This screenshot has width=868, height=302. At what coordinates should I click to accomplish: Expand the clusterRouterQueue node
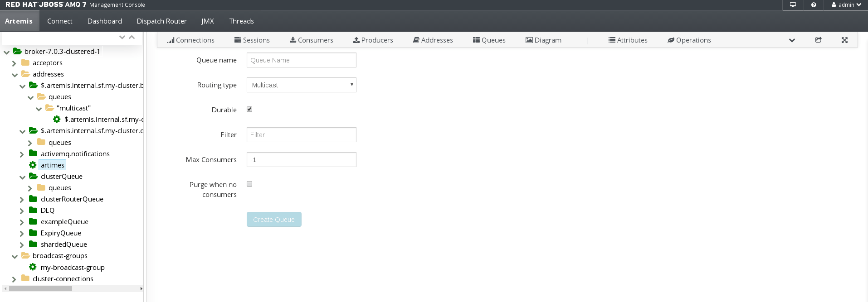click(22, 200)
